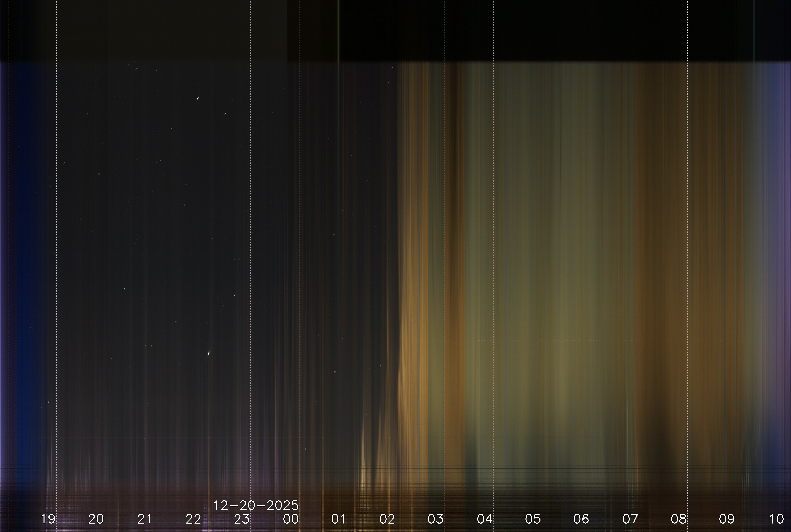This screenshot has height=532, width=791.
Task: Select the 07 hour marker
Action: [x=630, y=519]
